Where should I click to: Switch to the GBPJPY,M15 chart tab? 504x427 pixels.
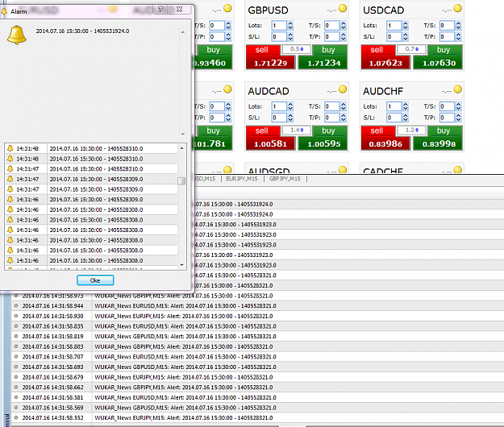285,179
